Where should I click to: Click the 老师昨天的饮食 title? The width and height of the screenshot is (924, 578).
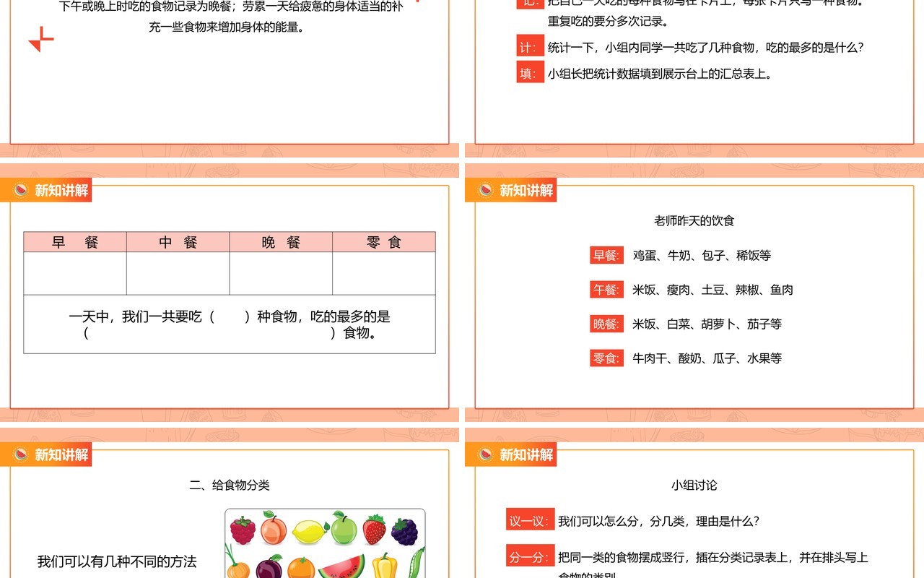pyautogui.click(x=694, y=221)
